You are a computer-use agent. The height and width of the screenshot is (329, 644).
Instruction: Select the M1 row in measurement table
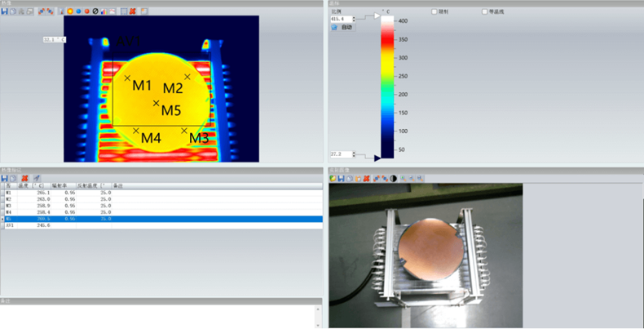[x=49, y=193]
